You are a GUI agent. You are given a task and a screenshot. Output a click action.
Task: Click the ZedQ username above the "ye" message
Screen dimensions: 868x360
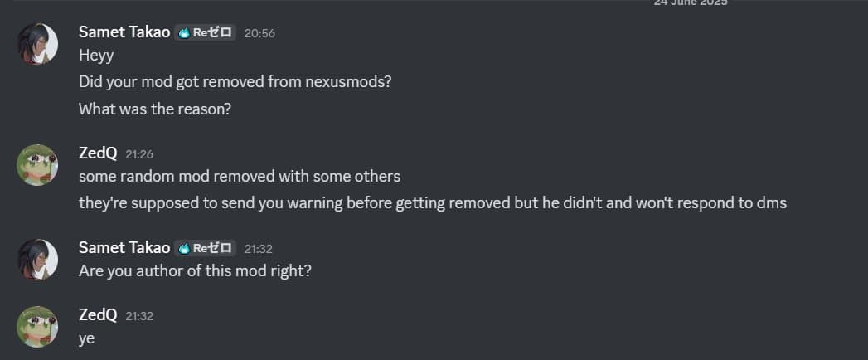pos(98,315)
